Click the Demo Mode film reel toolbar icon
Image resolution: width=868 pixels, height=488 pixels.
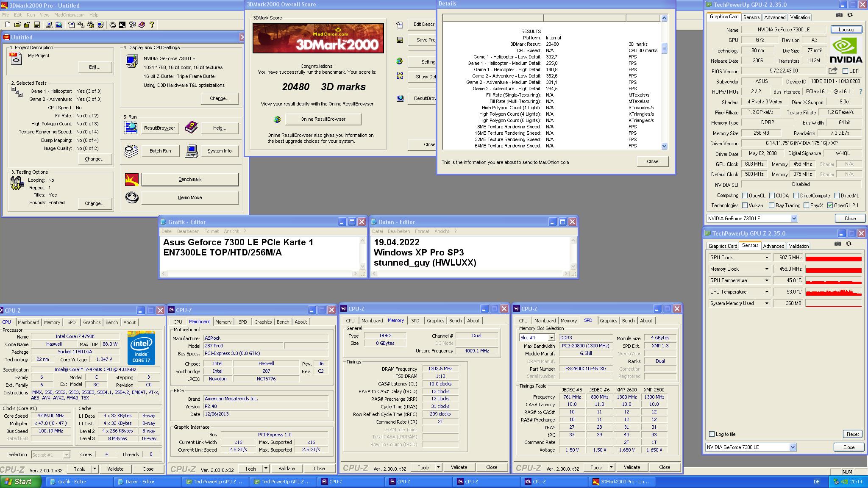[113, 25]
